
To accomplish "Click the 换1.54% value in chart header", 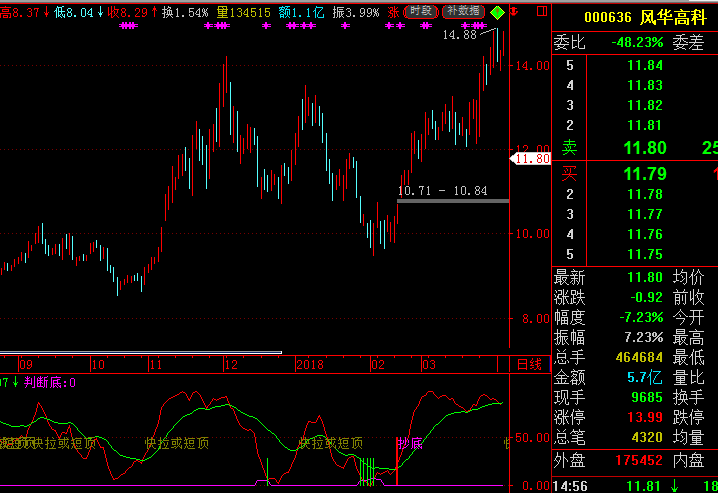I will click(185, 12).
